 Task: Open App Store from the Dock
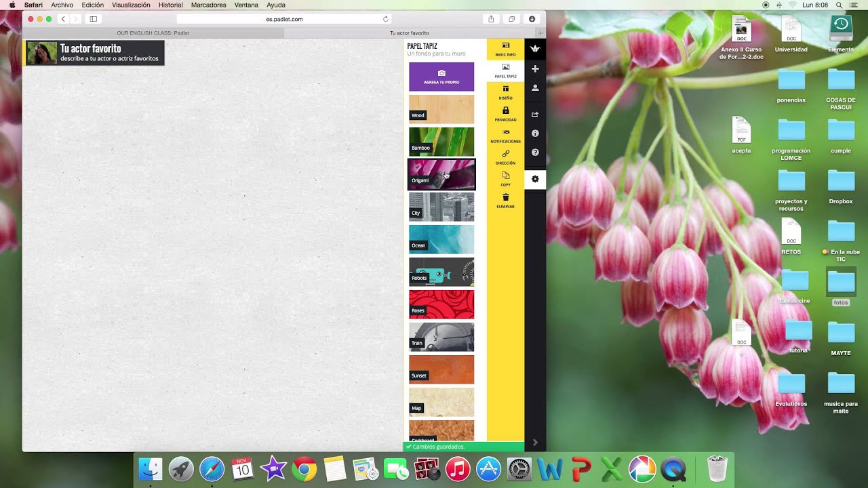[489, 469]
